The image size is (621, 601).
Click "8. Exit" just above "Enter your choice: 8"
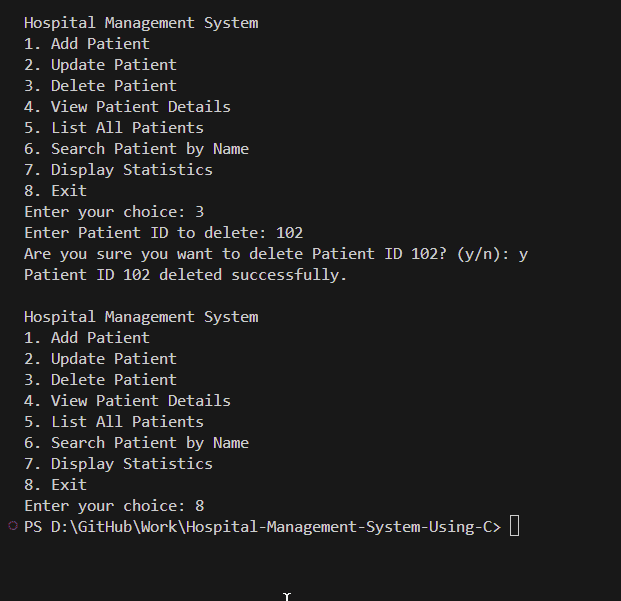(55, 485)
